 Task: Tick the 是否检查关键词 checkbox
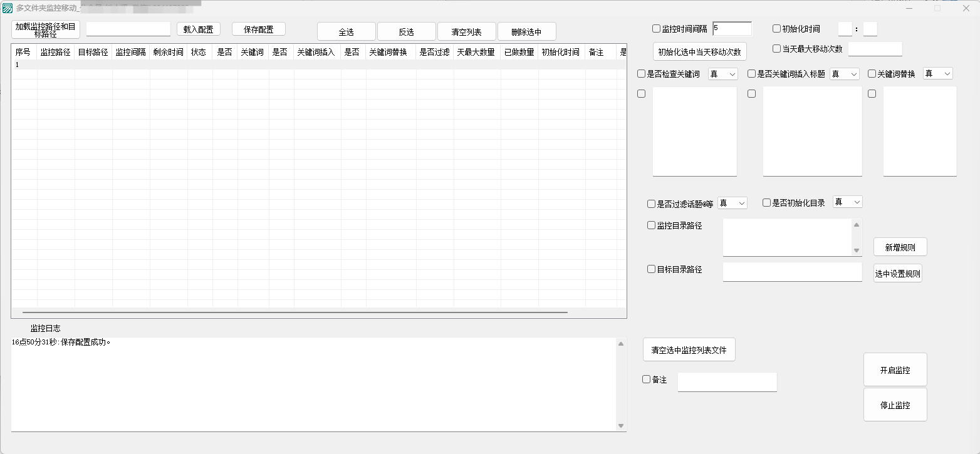[x=642, y=74]
